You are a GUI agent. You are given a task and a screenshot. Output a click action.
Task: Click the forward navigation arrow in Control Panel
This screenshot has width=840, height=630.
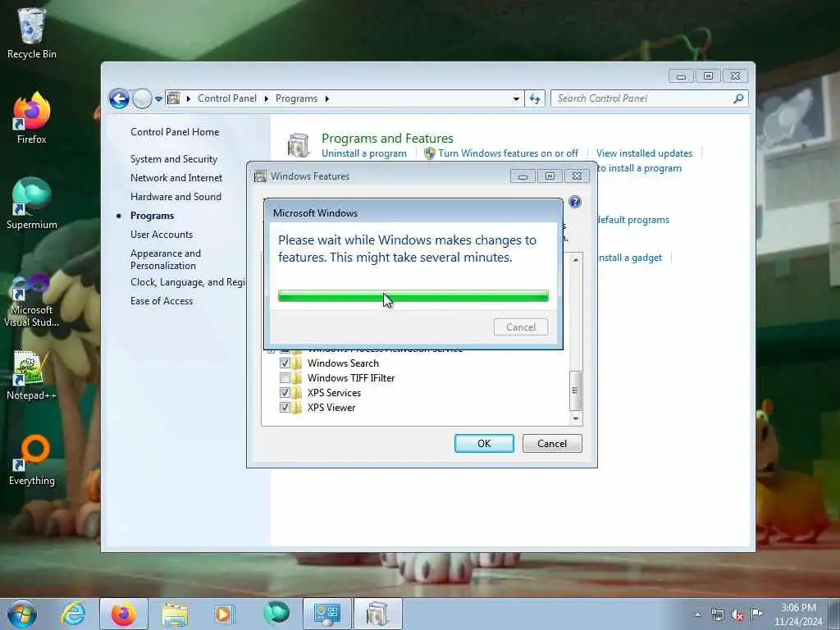(142, 98)
